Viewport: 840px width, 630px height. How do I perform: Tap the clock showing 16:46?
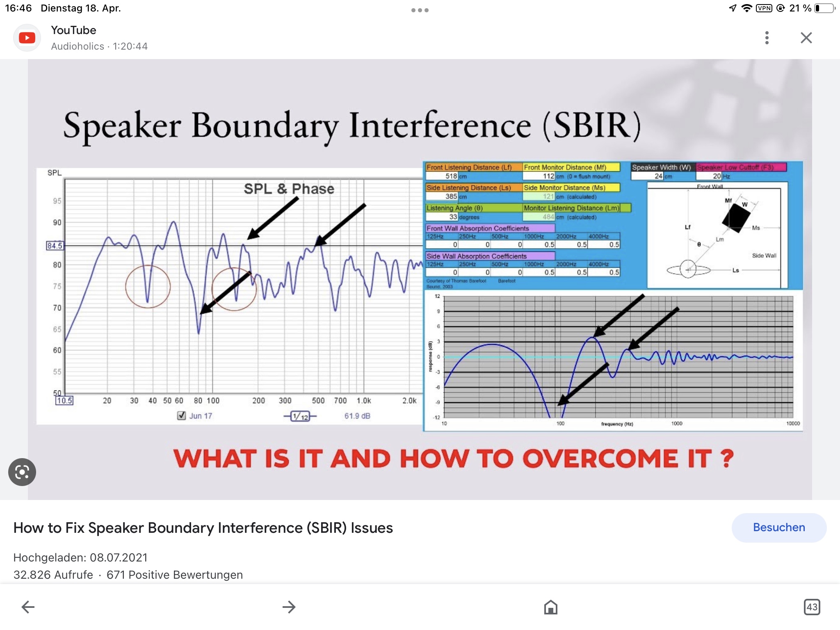pos(18,8)
